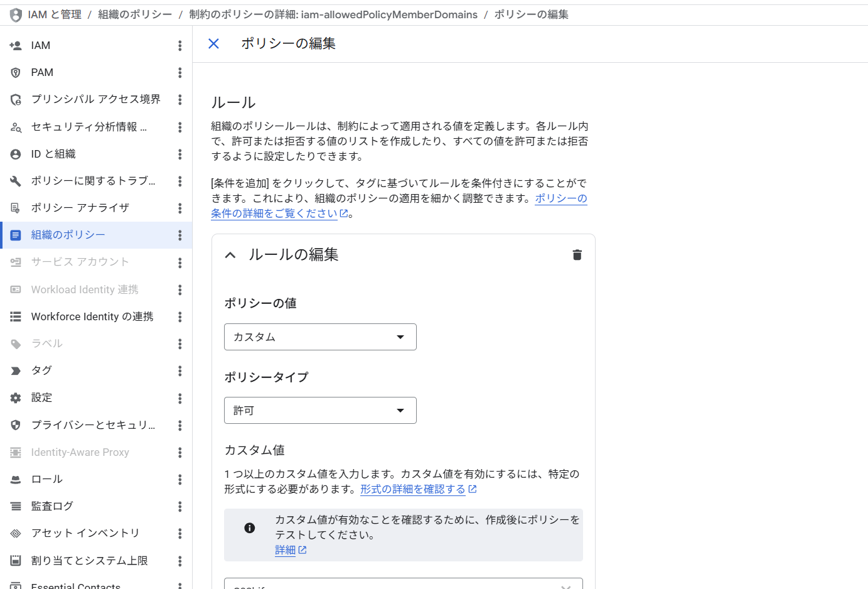Click the セキュリティ分析情報 icon

(x=16, y=127)
